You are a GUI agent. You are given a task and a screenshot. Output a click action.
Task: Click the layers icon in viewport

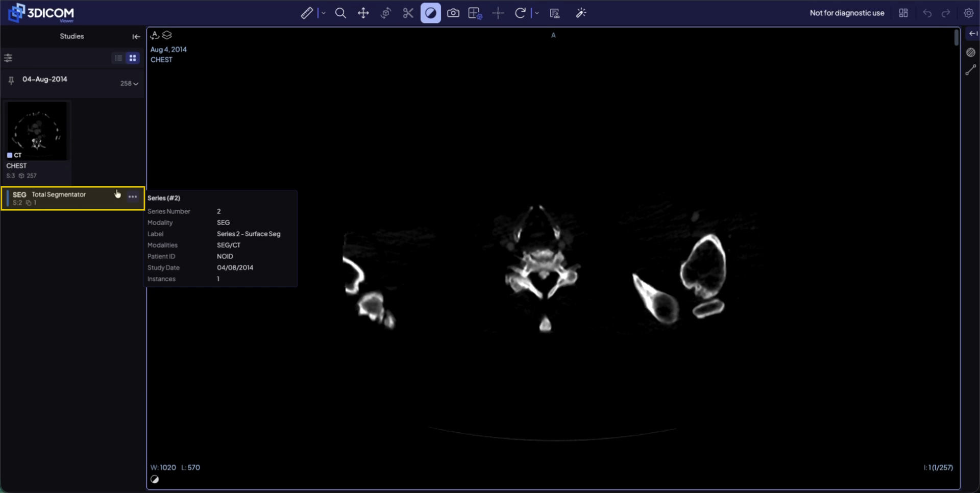click(x=167, y=35)
